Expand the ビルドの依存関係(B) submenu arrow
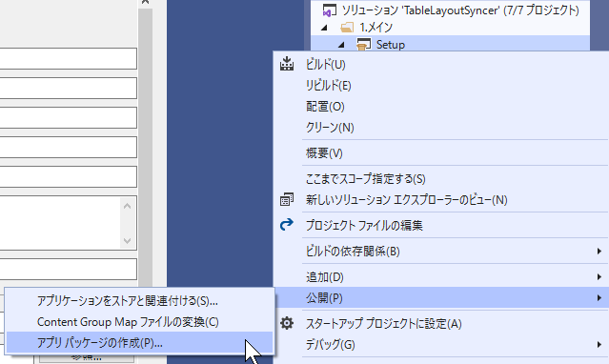 click(x=599, y=252)
